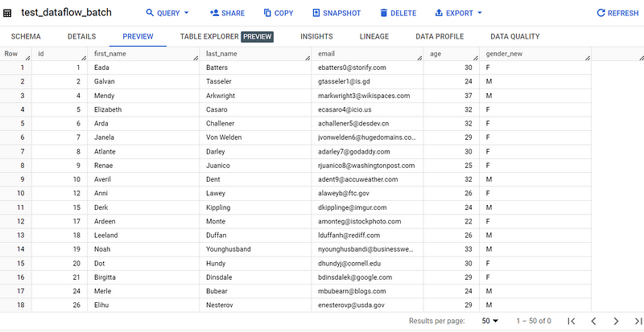Open the Data Quality tab
Screen dimensions: 644x332
click(514, 36)
